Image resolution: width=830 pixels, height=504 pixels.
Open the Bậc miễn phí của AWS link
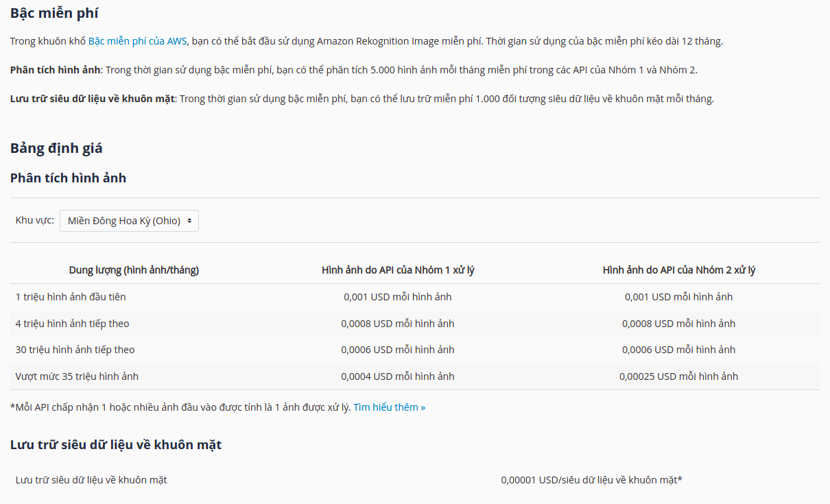point(137,41)
